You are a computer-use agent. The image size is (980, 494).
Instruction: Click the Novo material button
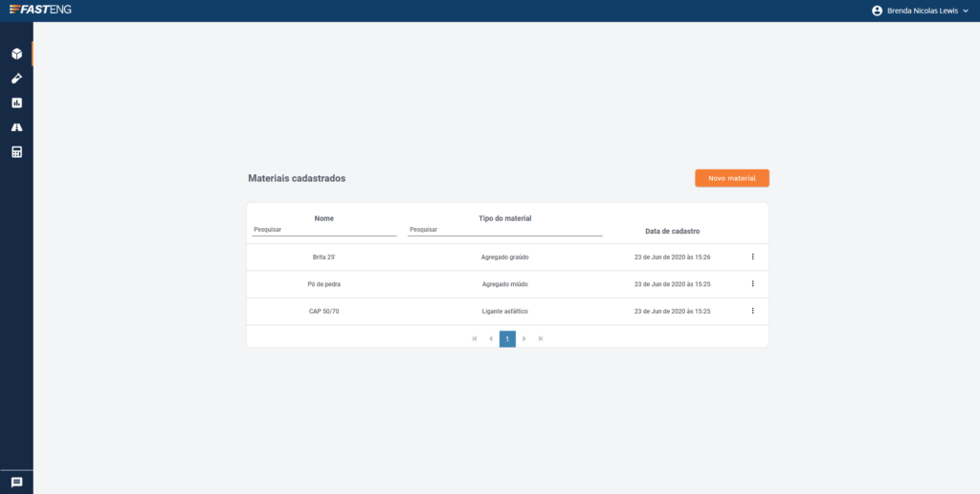[x=731, y=178]
